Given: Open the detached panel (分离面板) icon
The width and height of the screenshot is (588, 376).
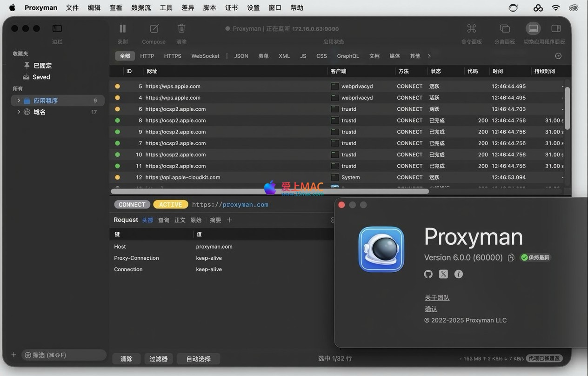Looking at the screenshot, I should [x=505, y=29].
